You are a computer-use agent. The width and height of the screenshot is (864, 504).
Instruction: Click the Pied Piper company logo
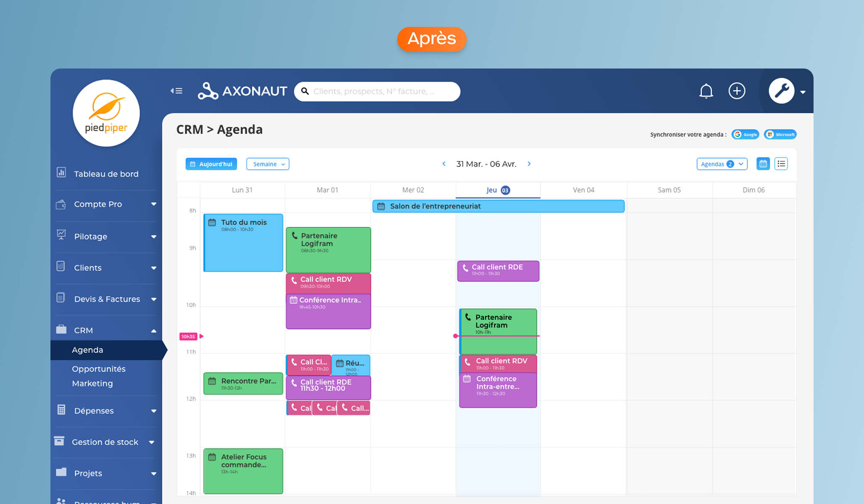click(x=106, y=113)
